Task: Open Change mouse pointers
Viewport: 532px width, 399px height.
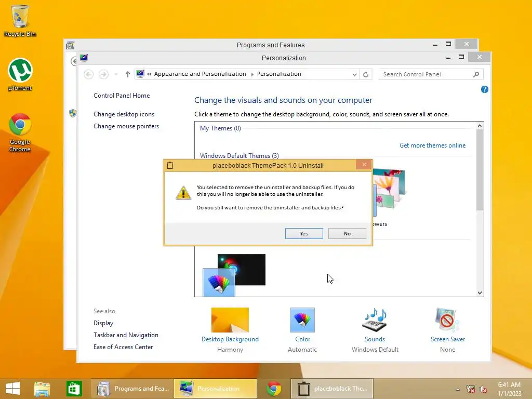Action: (x=126, y=126)
